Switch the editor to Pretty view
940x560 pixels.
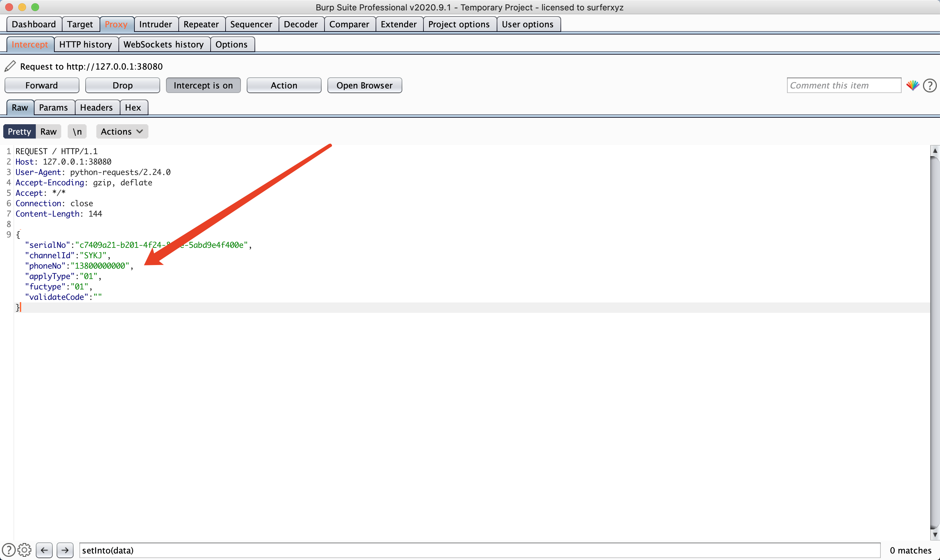point(19,131)
